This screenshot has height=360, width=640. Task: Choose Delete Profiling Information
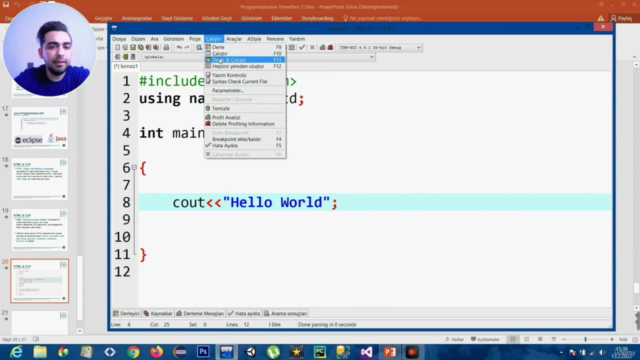pyautogui.click(x=245, y=124)
